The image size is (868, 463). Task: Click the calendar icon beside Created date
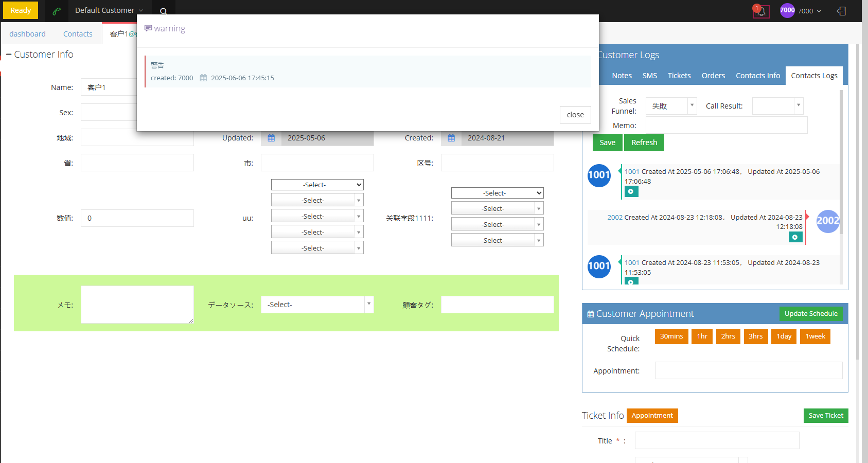click(451, 138)
